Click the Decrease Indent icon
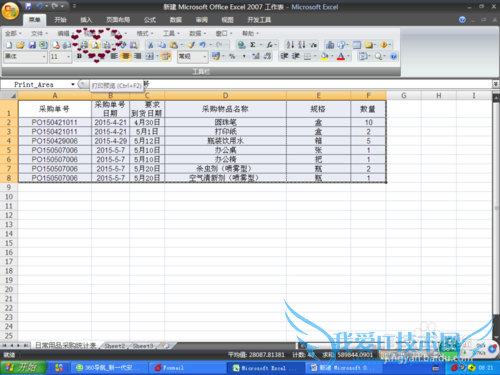Screen dimensions: 500x375 pyautogui.click(x=284, y=56)
